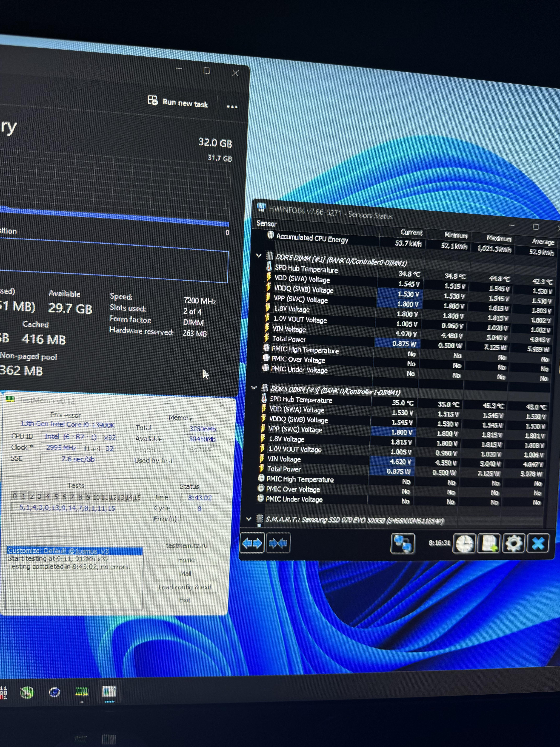Reset HWiNFO timer with the clock icon
Screen dimensions: 560x747
[x=464, y=544]
